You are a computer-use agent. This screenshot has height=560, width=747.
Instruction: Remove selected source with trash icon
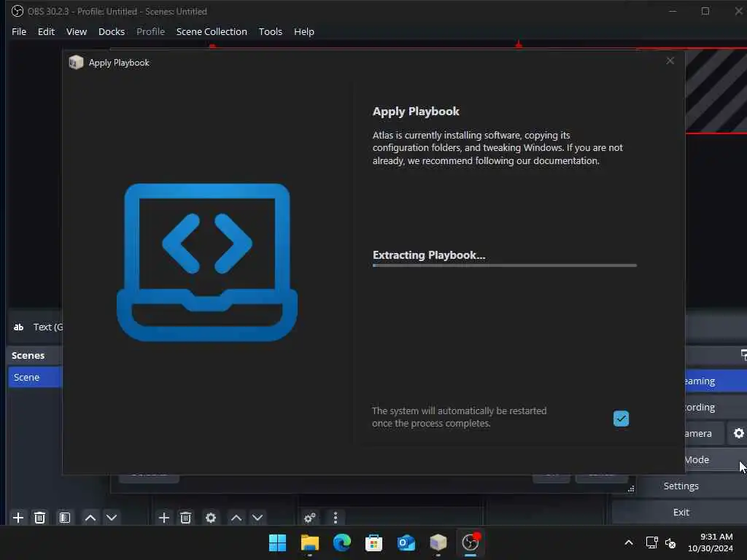tap(186, 518)
